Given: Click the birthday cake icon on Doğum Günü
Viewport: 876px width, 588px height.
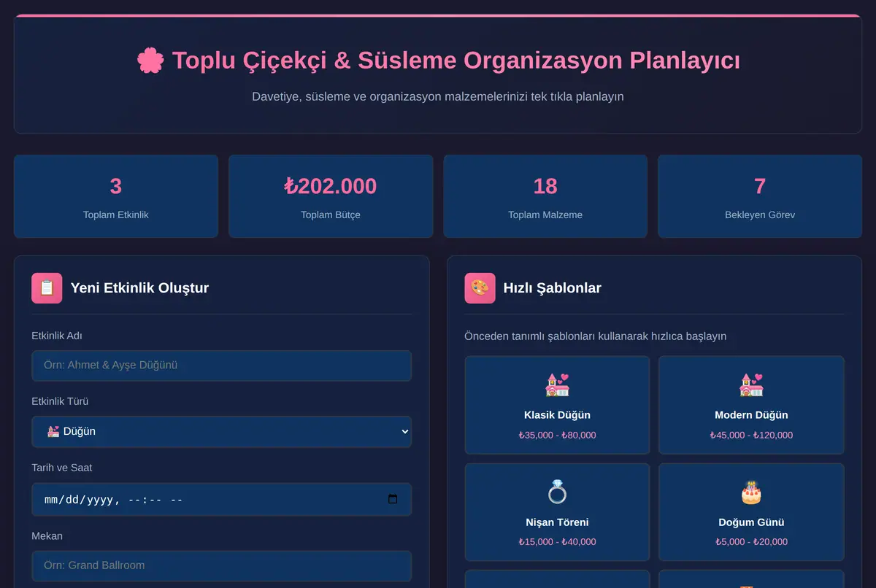Looking at the screenshot, I should (x=751, y=492).
